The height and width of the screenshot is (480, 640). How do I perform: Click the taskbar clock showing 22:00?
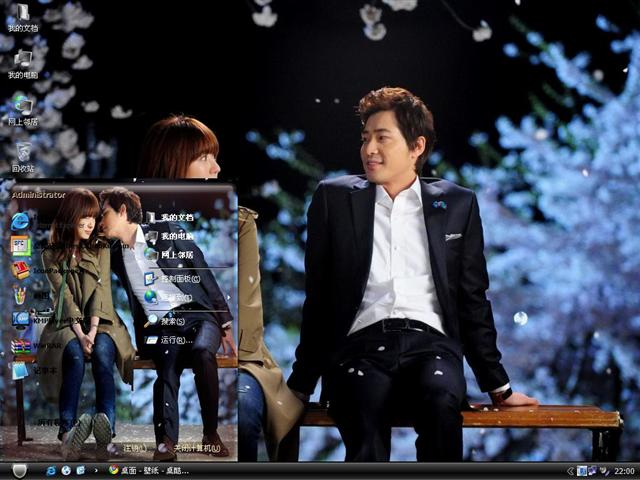pyautogui.click(x=624, y=471)
